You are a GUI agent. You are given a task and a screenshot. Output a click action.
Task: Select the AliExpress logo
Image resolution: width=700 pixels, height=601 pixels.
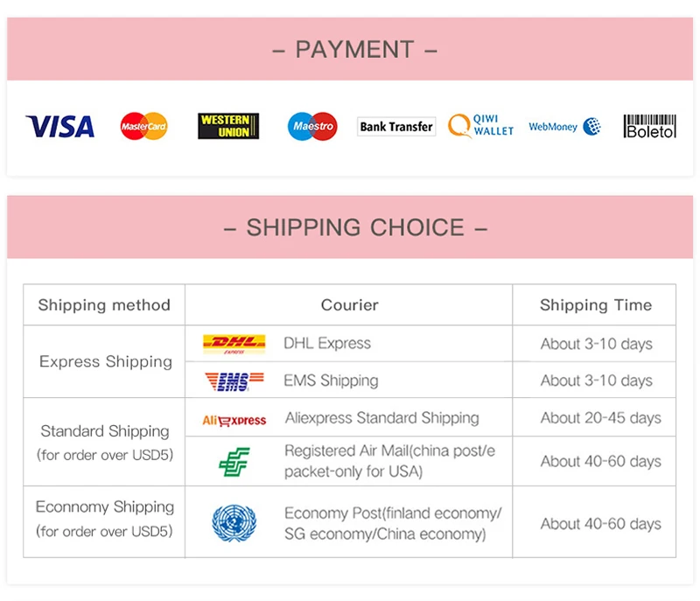[x=234, y=420]
